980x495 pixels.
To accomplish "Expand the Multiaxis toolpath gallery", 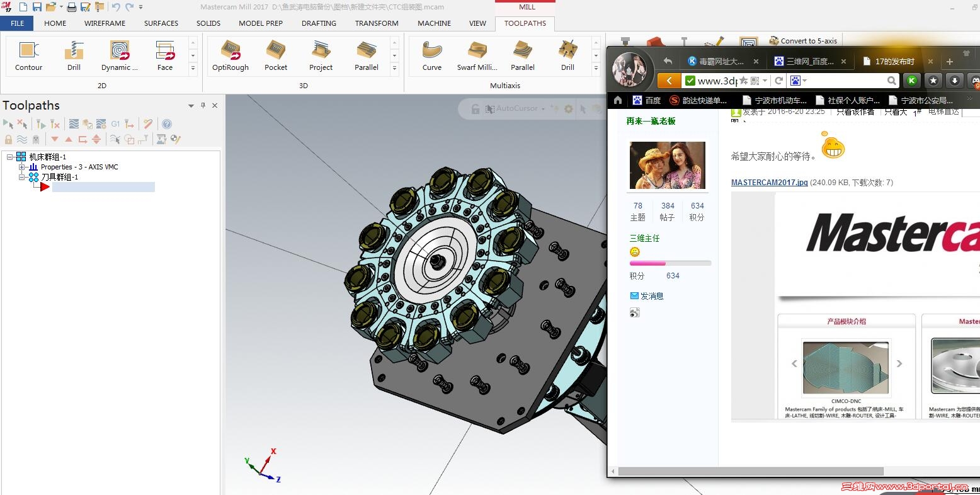I will pos(596,67).
